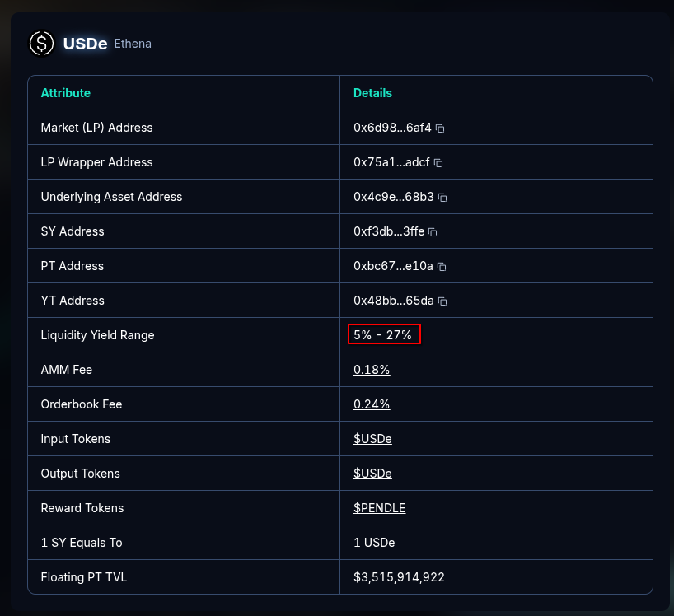Click USDe link in 1 SY Equals To row
The height and width of the screenshot is (616, 674).
pyautogui.click(x=379, y=543)
